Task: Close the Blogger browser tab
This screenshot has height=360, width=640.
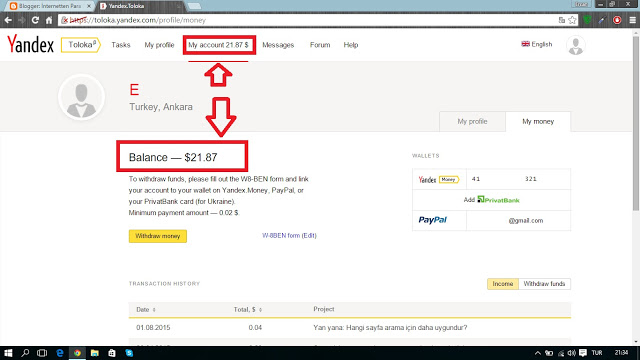Action: tap(89, 6)
